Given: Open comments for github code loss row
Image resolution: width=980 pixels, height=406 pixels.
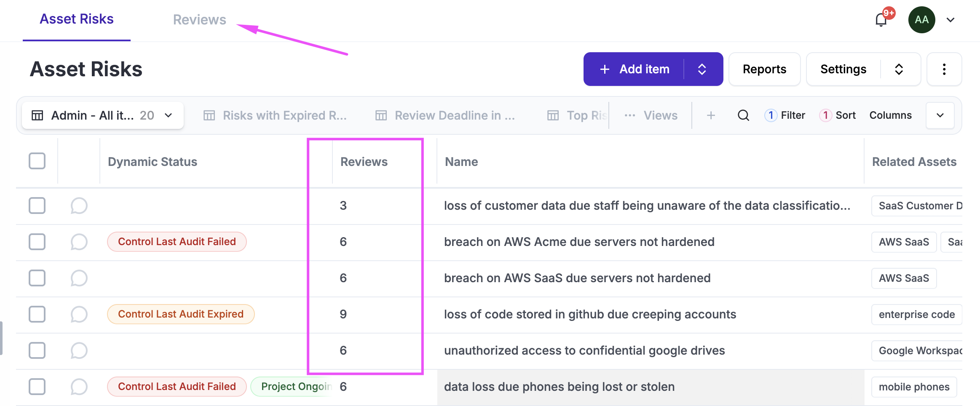Looking at the screenshot, I should tap(79, 314).
